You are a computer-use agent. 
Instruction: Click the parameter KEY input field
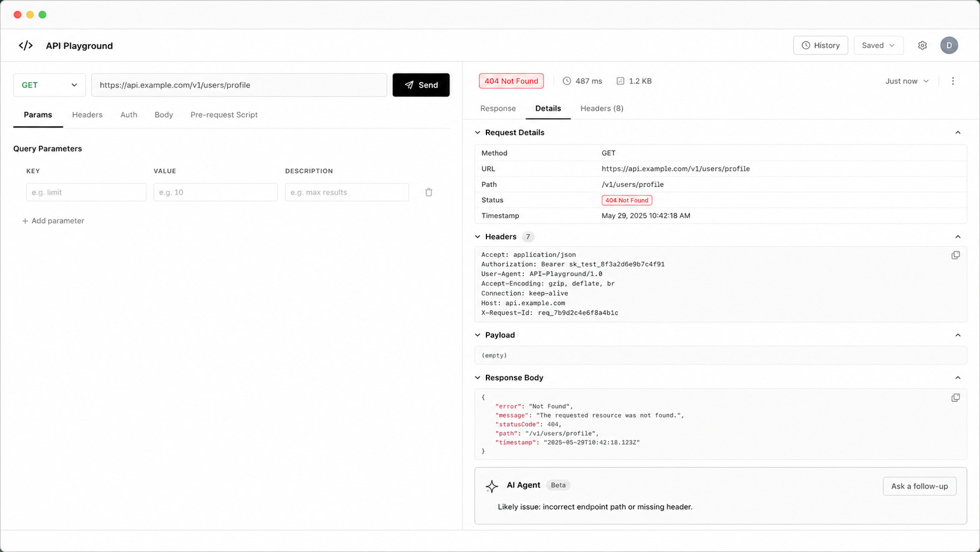pyautogui.click(x=86, y=192)
